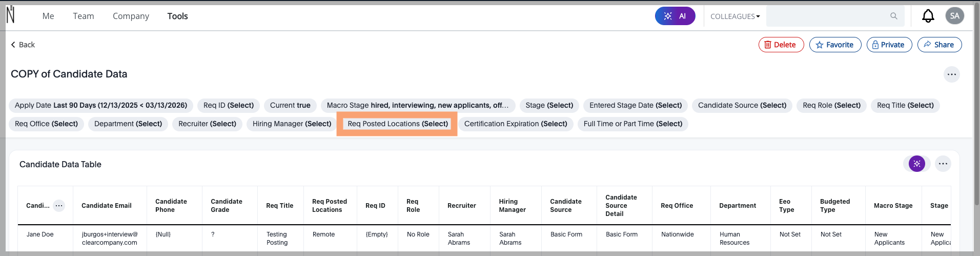The width and height of the screenshot is (980, 256).
Task: Open the SA user avatar menu
Action: pyautogui.click(x=954, y=16)
